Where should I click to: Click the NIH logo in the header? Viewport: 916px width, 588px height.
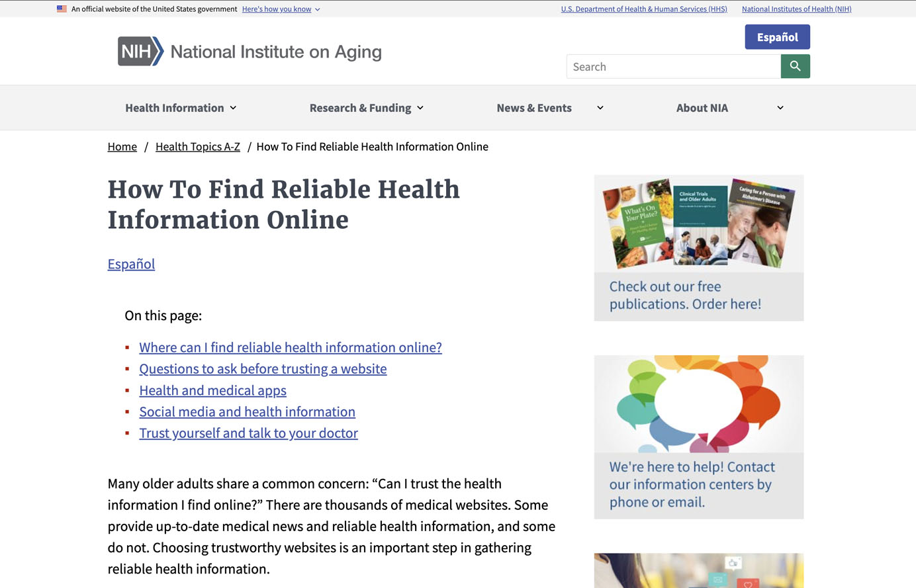point(140,52)
